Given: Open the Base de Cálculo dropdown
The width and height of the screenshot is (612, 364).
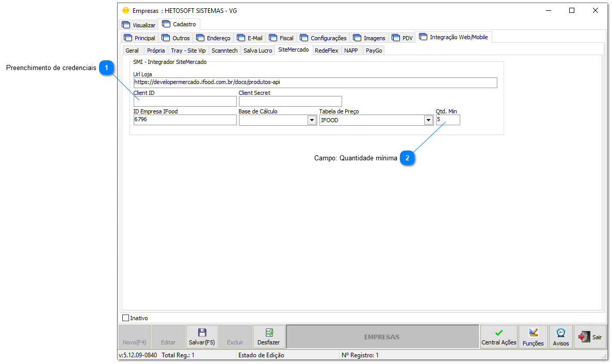Looking at the screenshot, I should (312, 120).
